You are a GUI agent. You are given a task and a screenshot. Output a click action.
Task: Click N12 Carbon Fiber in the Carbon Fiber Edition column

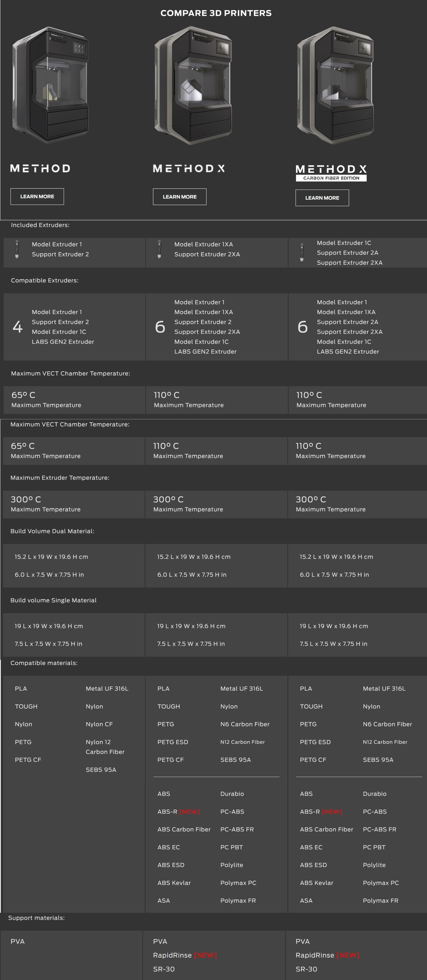(x=385, y=742)
